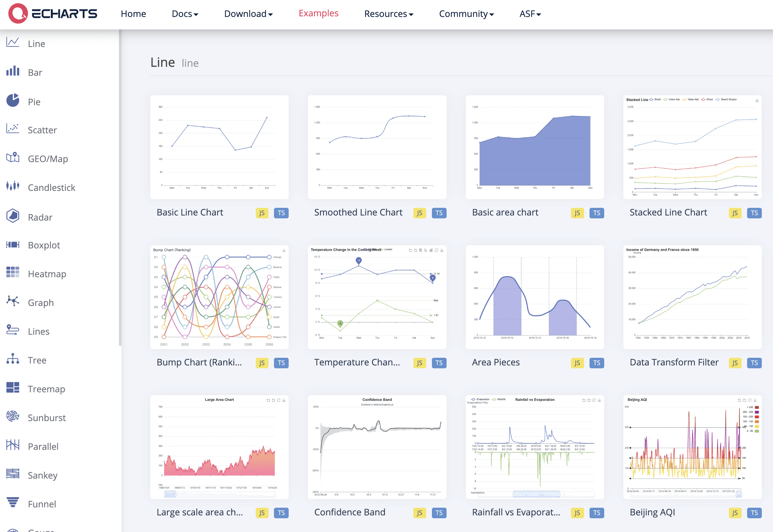Image resolution: width=773 pixels, height=532 pixels.
Task: Click the sidebar scrollbar
Action: click(120, 188)
